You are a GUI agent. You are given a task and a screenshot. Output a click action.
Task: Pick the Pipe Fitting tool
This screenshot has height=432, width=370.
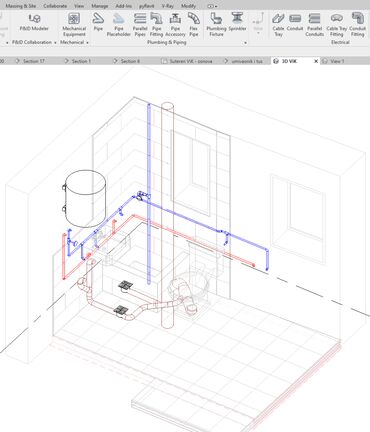(x=156, y=25)
